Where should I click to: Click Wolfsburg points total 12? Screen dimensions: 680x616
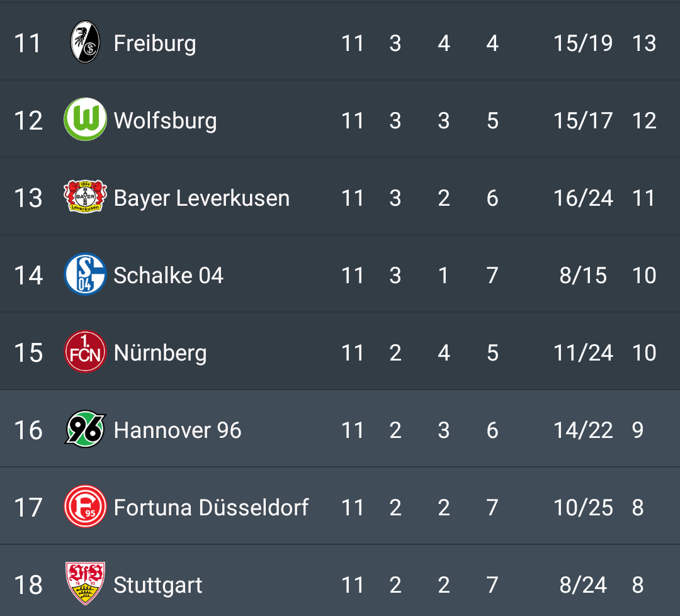[x=644, y=121]
